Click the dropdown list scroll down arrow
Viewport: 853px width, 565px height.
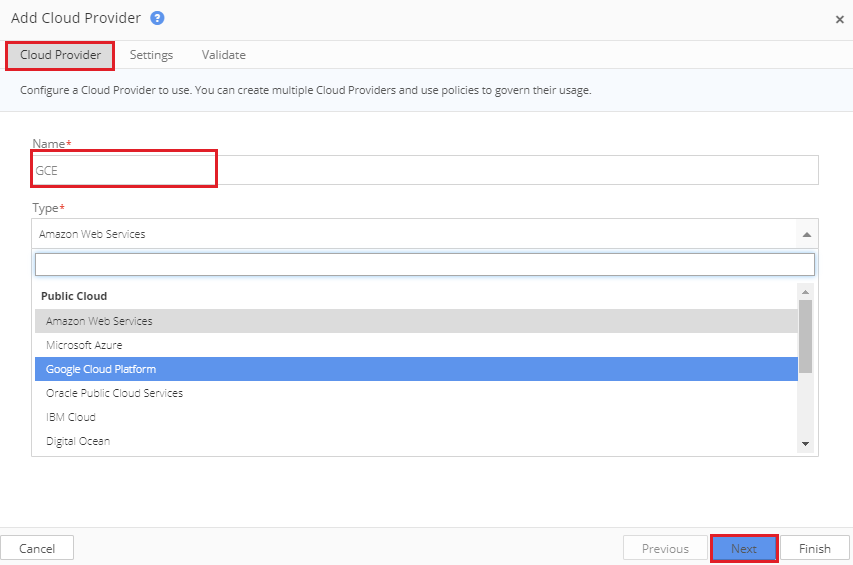pos(806,444)
